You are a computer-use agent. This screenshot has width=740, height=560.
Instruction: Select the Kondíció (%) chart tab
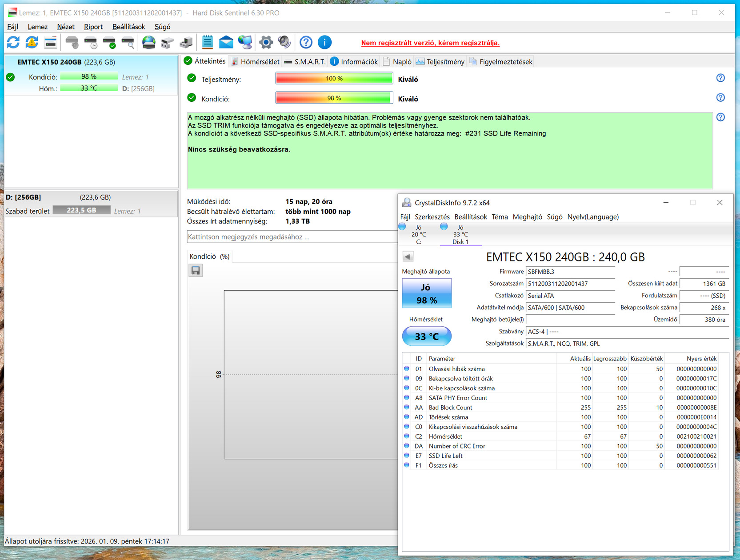[x=209, y=256]
